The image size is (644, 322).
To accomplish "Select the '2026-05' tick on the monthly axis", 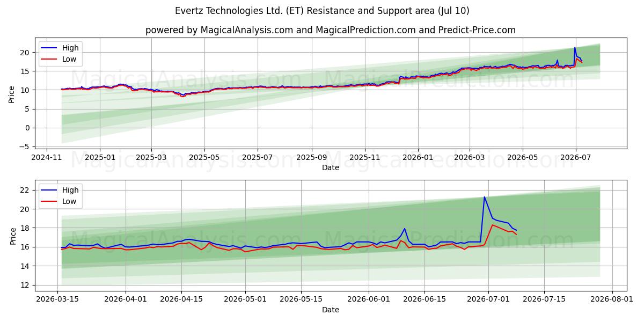I will click(522, 157).
